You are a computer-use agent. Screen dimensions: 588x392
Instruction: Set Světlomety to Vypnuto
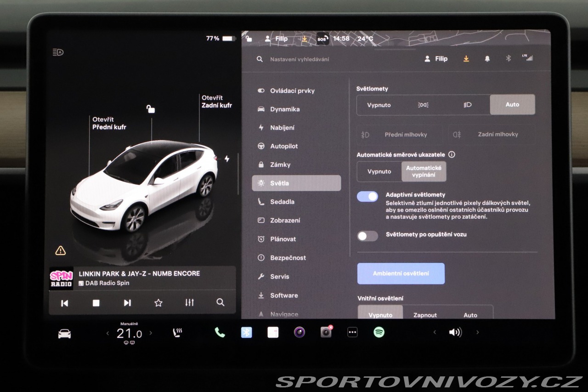pyautogui.click(x=379, y=105)
